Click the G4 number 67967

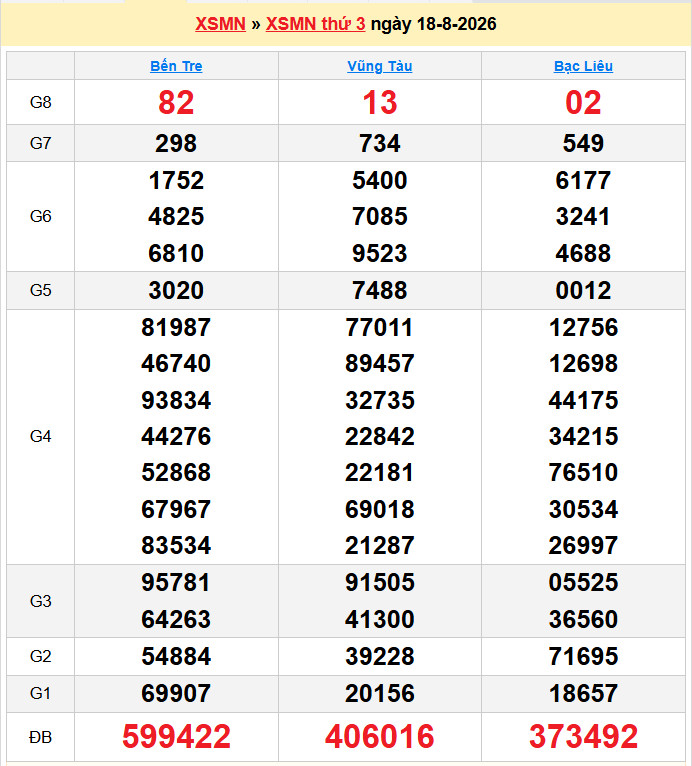click(x=176, y=509)
